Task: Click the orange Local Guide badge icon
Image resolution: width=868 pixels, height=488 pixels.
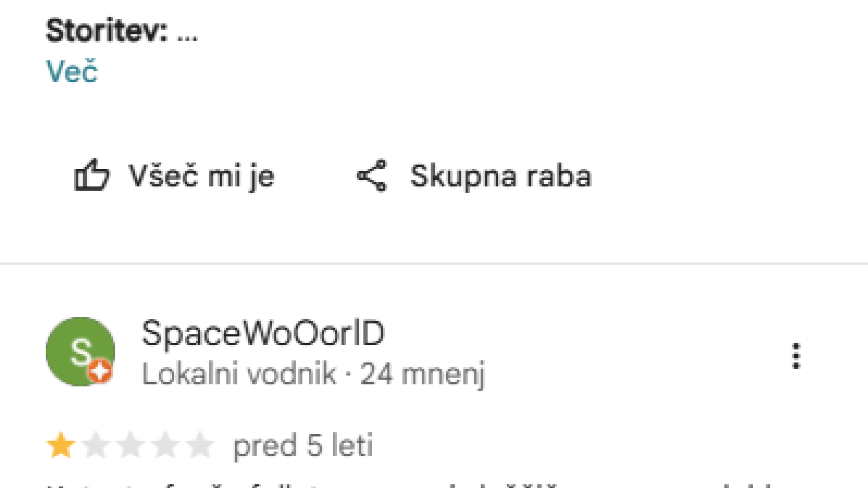Action: [99, 371]
